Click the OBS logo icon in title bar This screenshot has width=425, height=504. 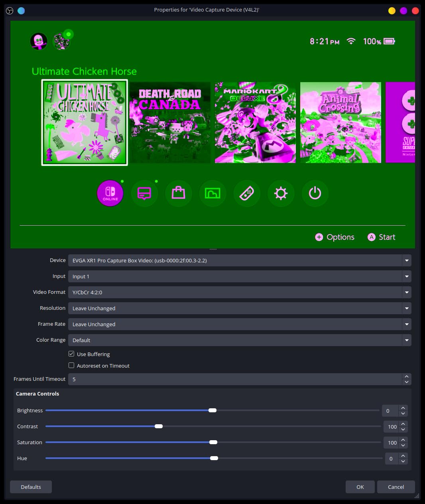pos(10,11)
